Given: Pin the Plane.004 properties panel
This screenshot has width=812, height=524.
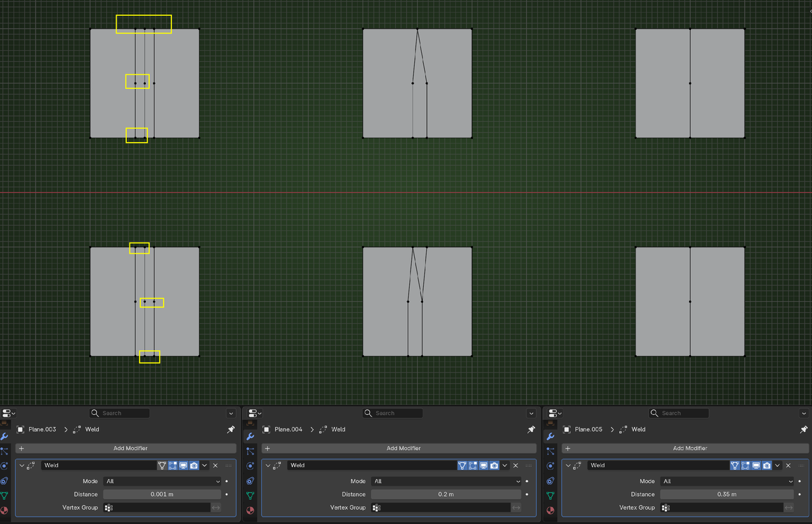Looking at the screenshot, I should pos(531,429).
